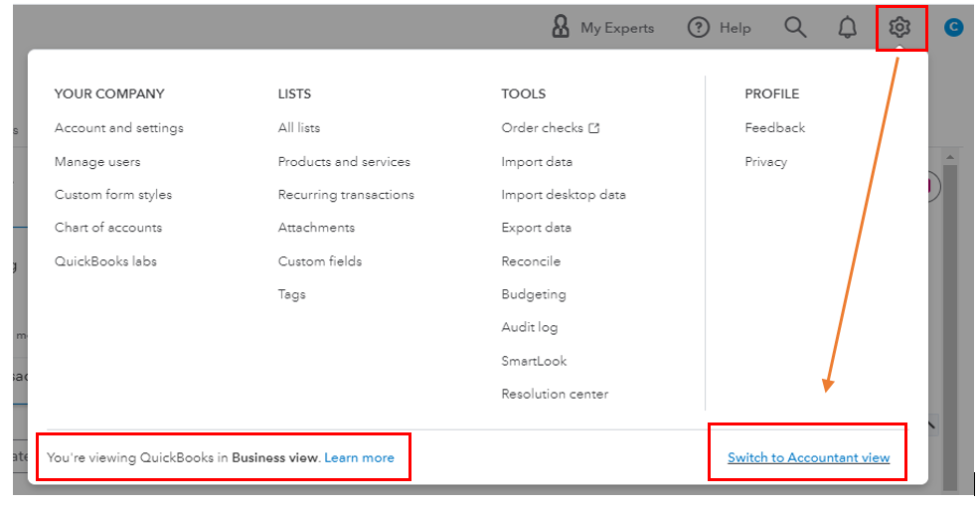This screenshot has width=980, height=507.
Task: Open Import data under Tools
Action: [x=537, y=162]
